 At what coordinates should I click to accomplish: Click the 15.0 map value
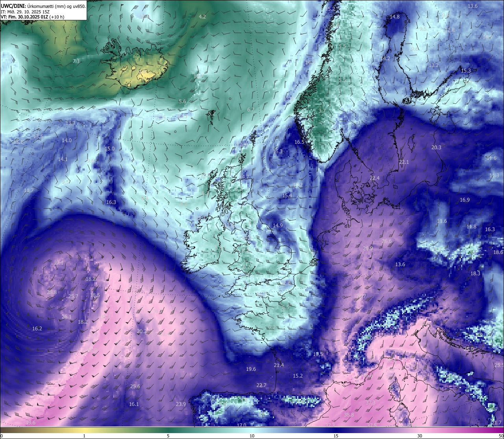(110, 148)
